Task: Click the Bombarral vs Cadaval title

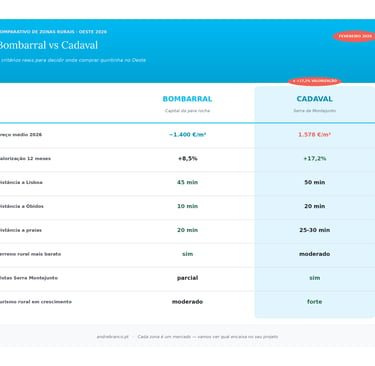Action: (48, 45)
